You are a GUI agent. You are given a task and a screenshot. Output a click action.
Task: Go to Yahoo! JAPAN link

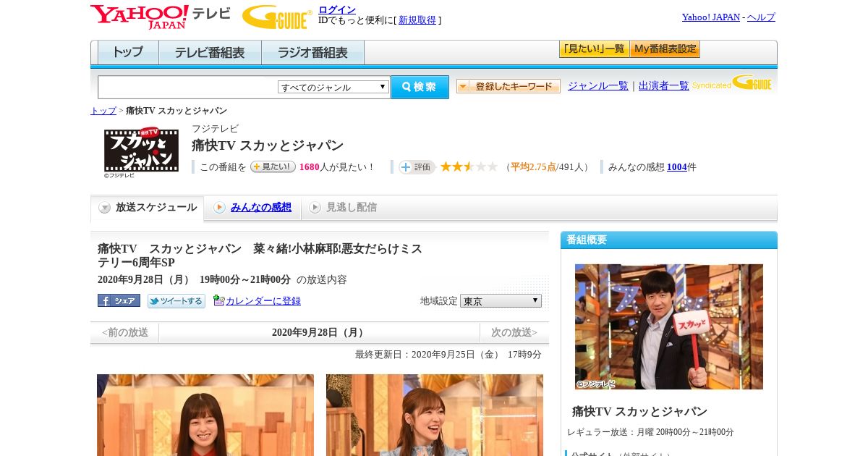coord(711,17)
